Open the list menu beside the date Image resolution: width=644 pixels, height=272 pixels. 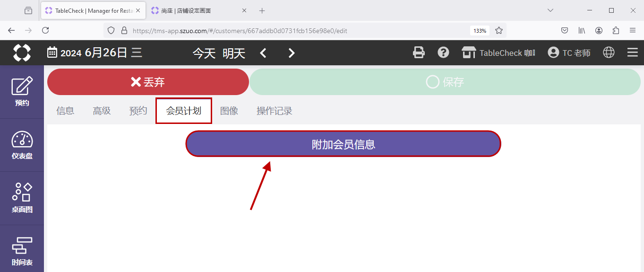[137, 53]
